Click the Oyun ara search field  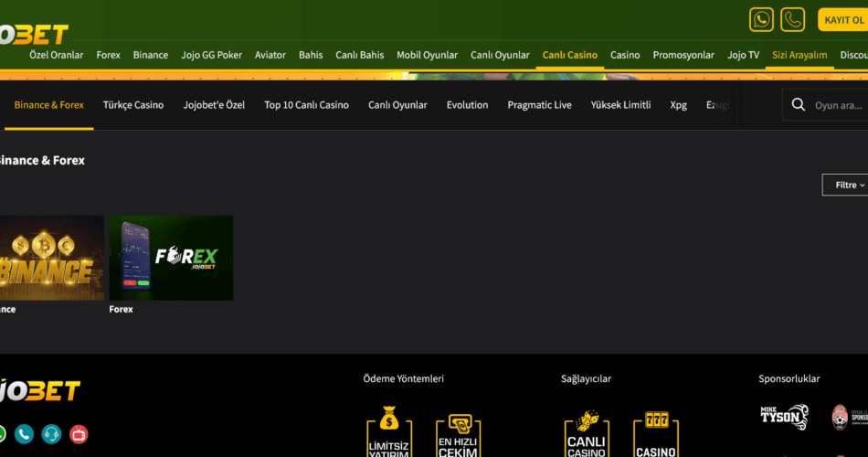pos(838,105)
